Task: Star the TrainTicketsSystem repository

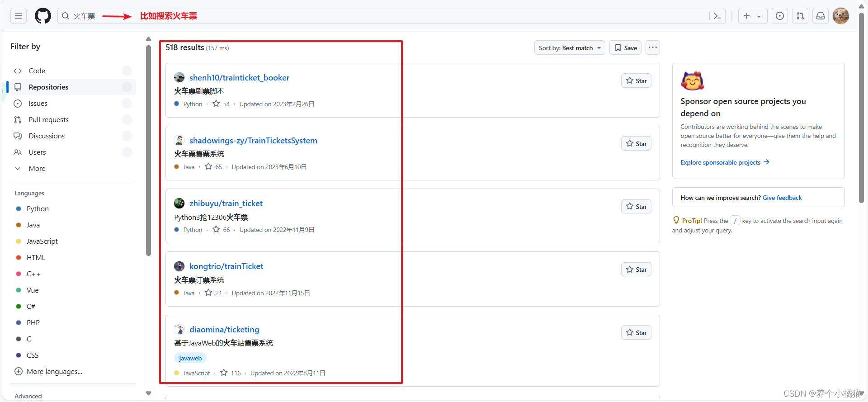Action: click(636, 144)
